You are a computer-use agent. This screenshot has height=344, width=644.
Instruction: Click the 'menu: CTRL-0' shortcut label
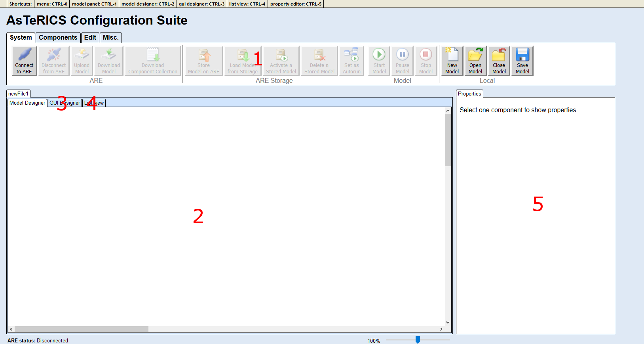(52, 4)
